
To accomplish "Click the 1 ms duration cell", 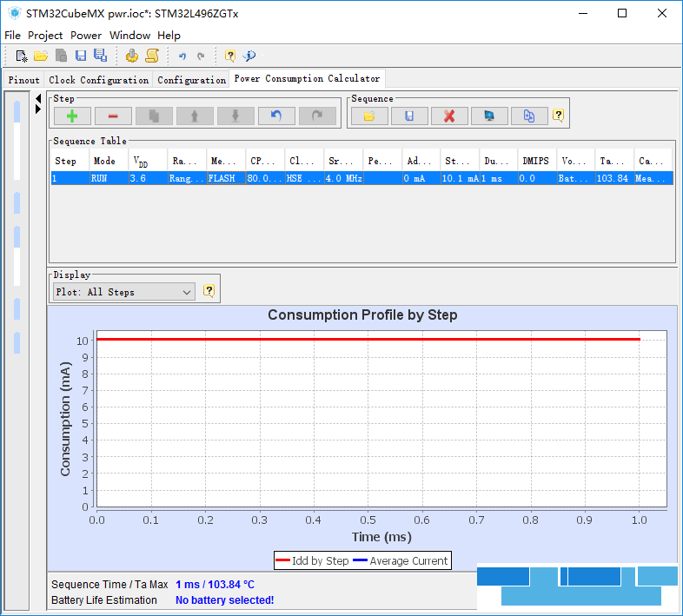I will 499,178.
